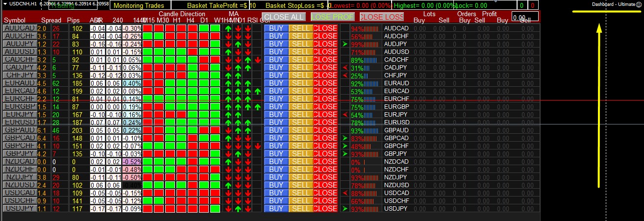Click red signal arrow in CHFJPY row
The width and height of the screenshot is (644, 221).
346,75
